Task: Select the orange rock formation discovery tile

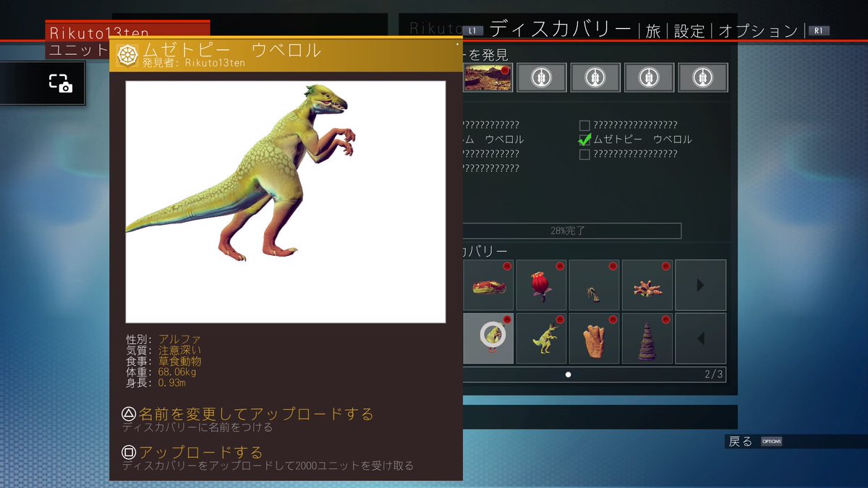Action: pyautogui.click(x=594, y=338)
